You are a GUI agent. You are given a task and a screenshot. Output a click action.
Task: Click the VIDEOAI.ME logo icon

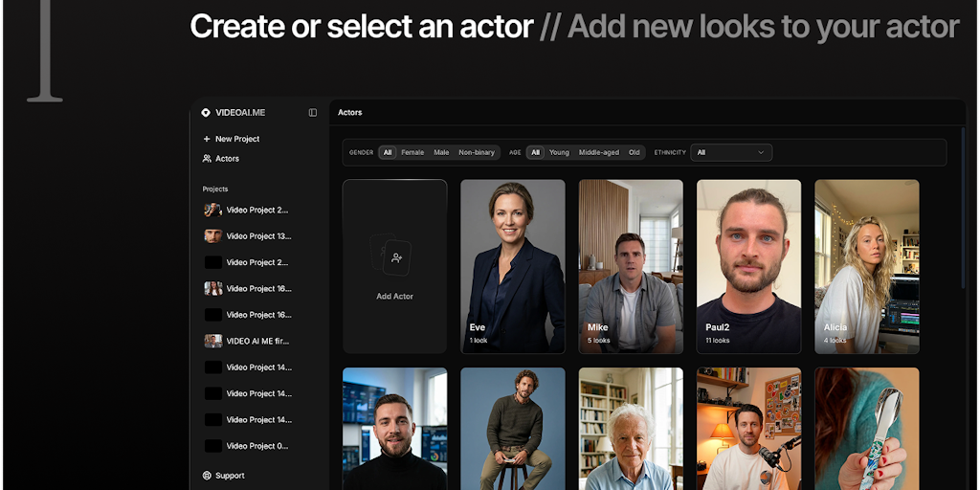(206, 113)
